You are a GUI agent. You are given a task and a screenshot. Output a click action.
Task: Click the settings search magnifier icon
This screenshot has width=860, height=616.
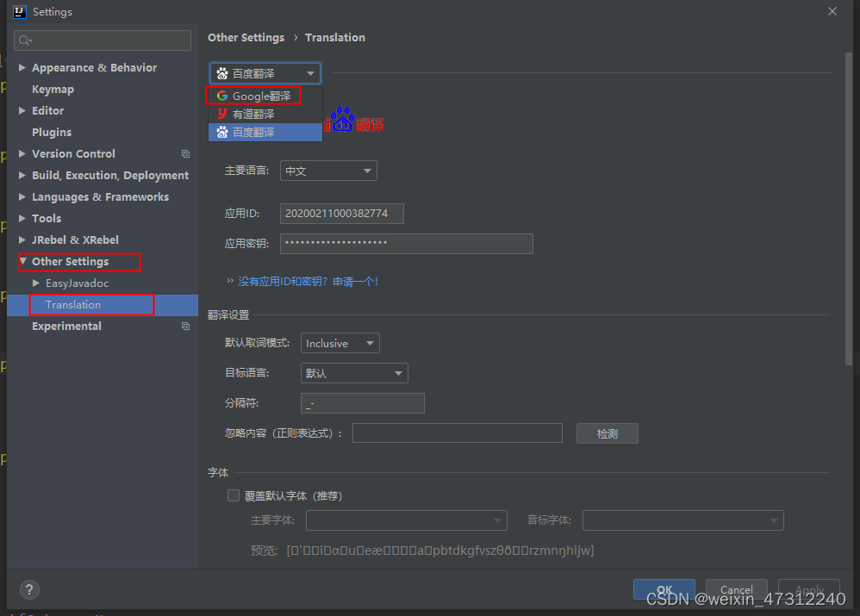[25, 40]
